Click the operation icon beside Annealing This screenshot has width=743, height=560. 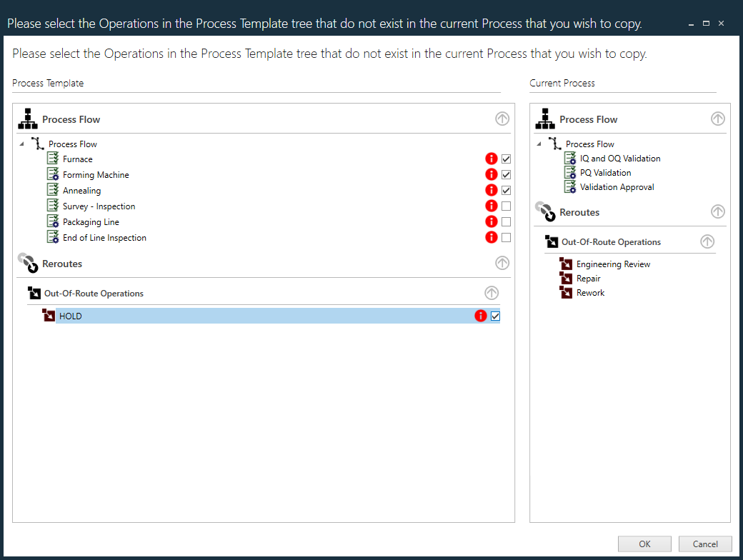[52, 190]
